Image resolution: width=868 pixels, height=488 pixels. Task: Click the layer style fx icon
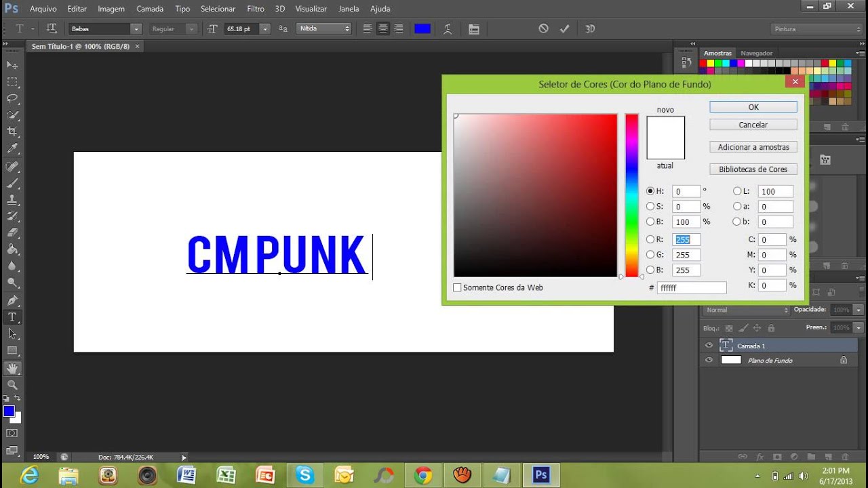pos(759,457)
